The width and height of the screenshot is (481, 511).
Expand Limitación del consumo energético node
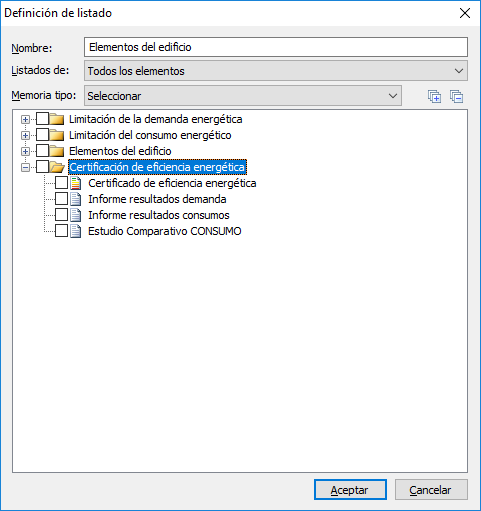(x=25, y=135)
